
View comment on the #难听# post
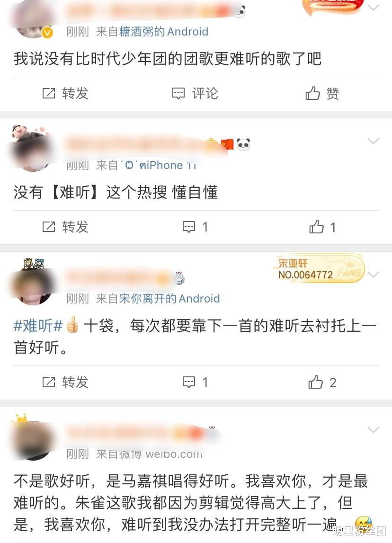(196, 383)
